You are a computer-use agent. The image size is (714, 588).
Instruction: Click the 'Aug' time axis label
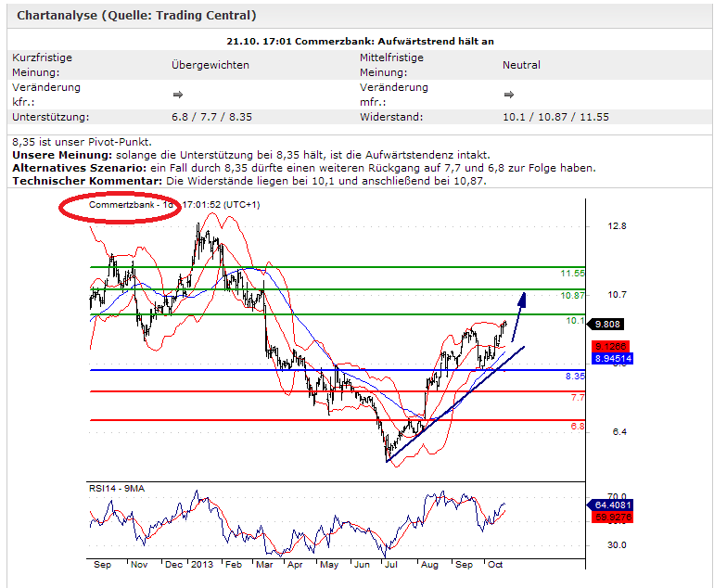coord(429,565)
